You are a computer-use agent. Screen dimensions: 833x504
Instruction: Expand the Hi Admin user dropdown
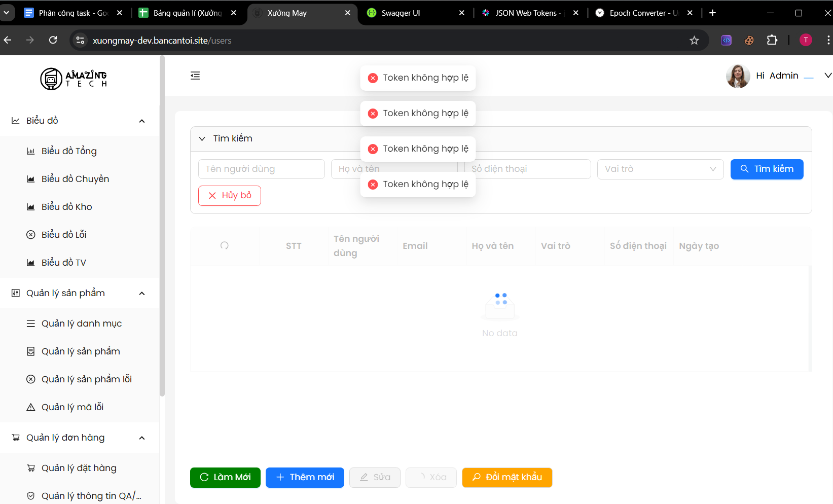(x=827, y=76)
